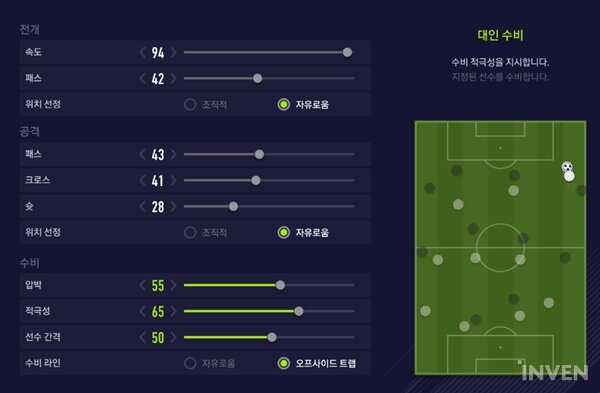Increase 속도 with the right arrow
The width and height of the screenshot is (600, 393).
point(173,52)
